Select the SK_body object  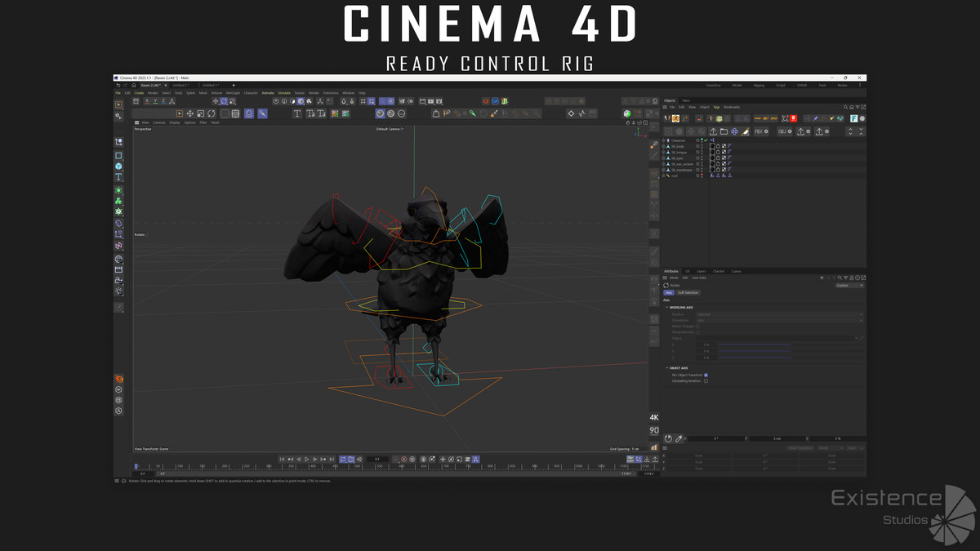point(678,146)
